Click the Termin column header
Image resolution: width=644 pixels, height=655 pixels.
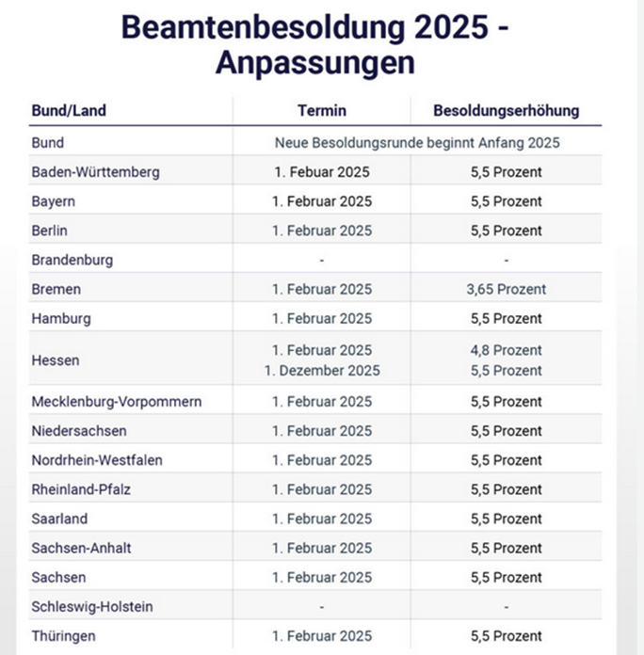[322, 111]
